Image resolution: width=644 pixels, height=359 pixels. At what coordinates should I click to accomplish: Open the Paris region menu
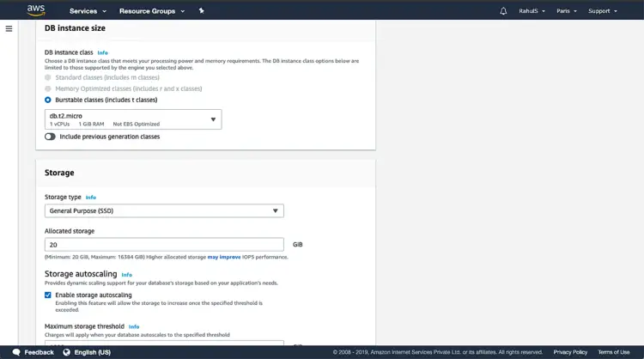pos(567,11)
